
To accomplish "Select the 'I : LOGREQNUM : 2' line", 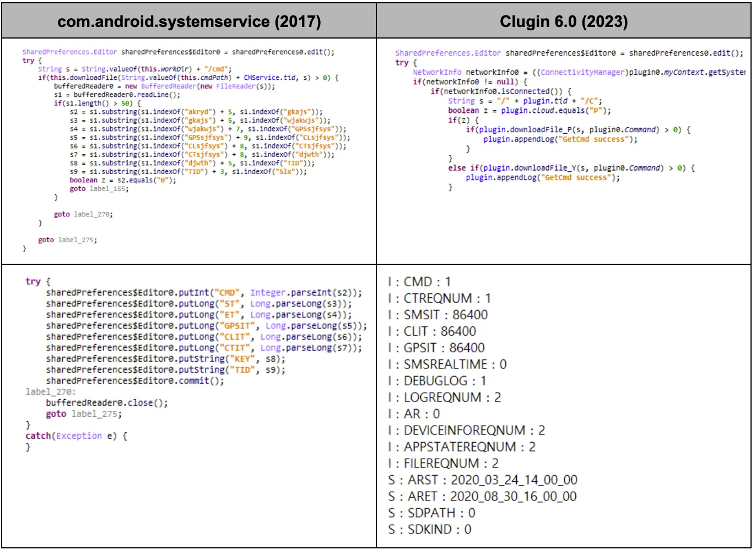I will pos(444,398).
